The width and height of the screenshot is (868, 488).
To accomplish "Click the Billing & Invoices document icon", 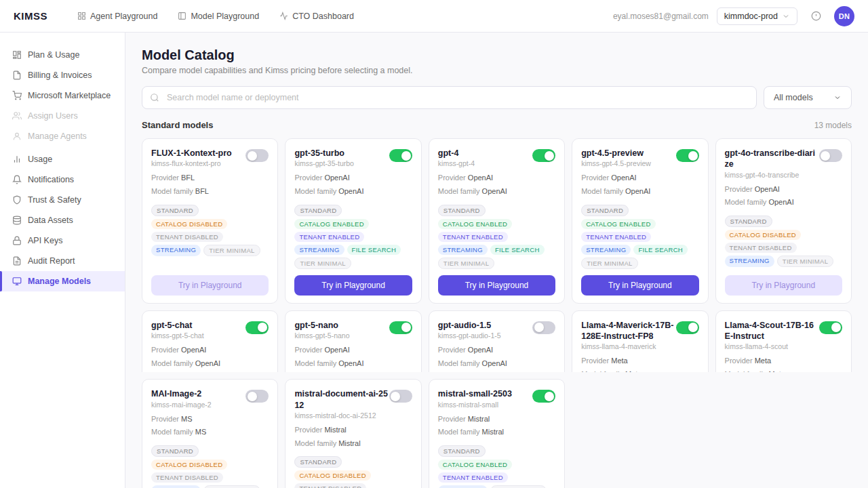I will tap(17, 75).
